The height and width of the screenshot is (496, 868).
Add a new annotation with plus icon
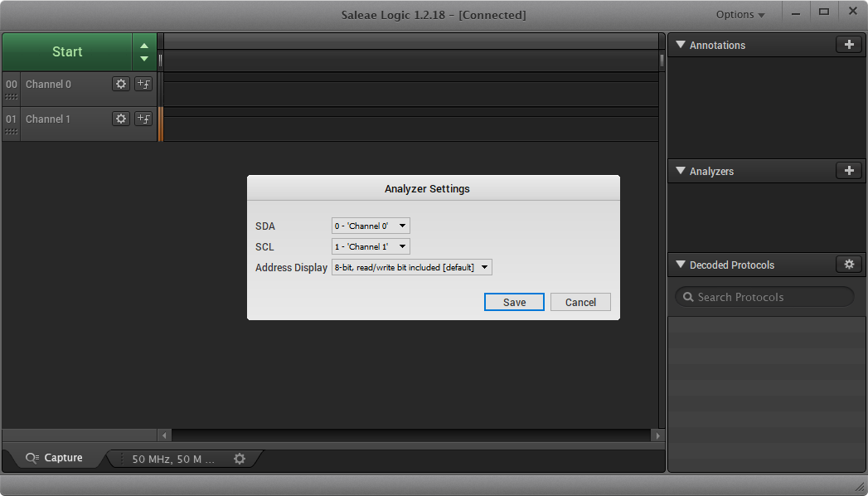click(x=848, y=45)
